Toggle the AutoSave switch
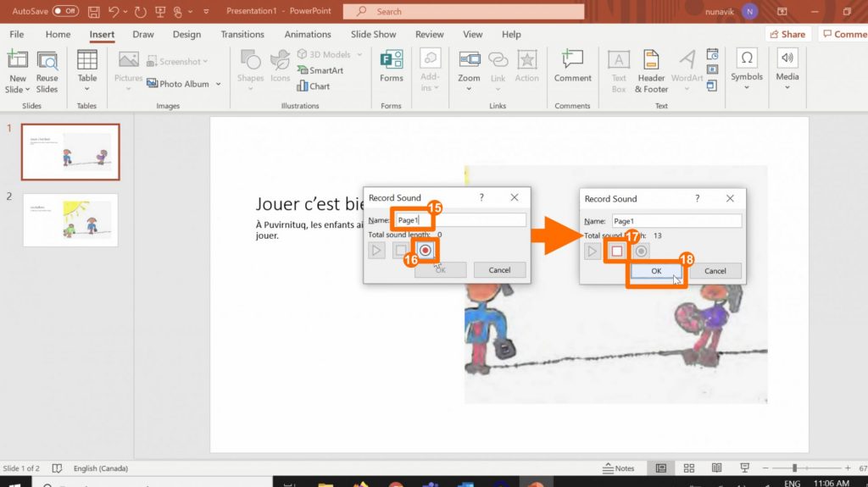This screenshot has width=868, height=487. [x=65, y=11]
